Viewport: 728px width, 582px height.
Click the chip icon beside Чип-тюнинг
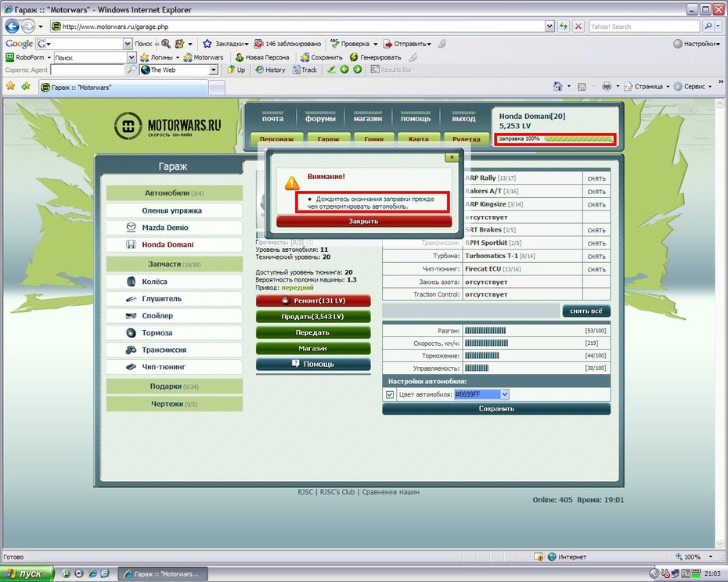(x=131, y=367)
